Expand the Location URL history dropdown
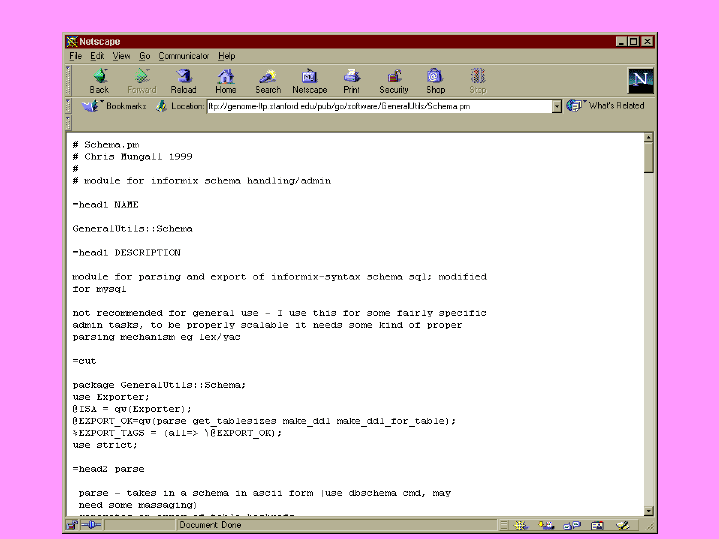The width and height of the screenshot is (719, 539). click(x=557, y=106)
